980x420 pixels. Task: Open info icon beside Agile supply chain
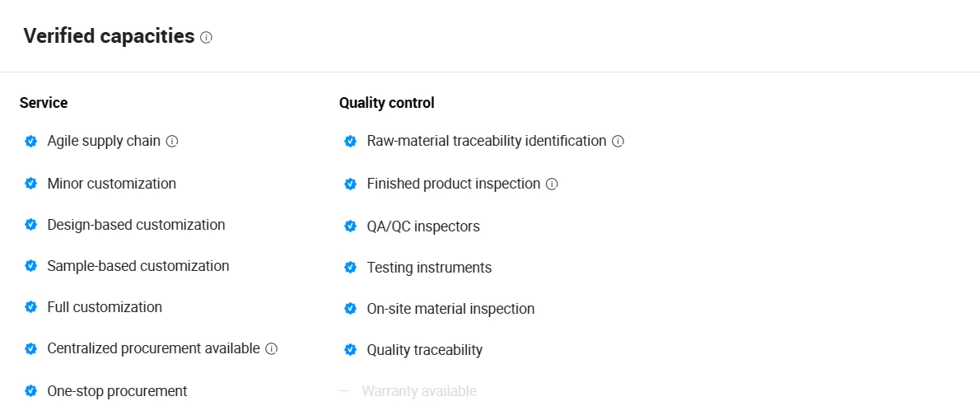coord(172,142)
